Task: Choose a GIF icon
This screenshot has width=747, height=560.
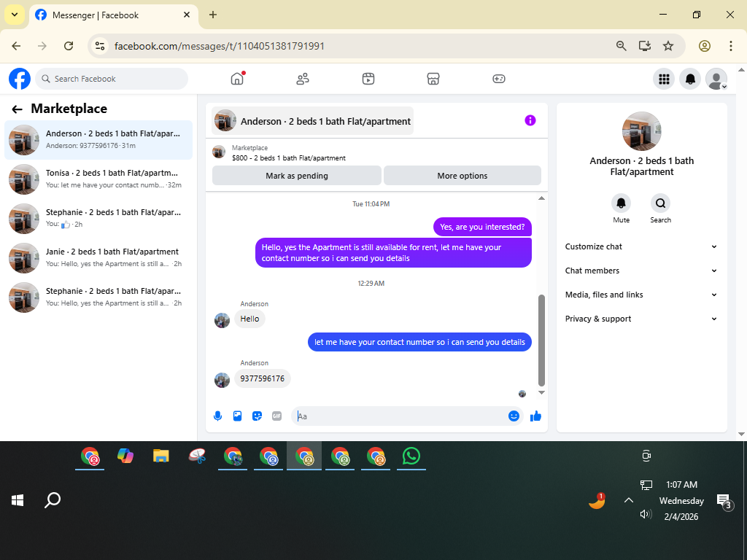Action: pos(276,416)
